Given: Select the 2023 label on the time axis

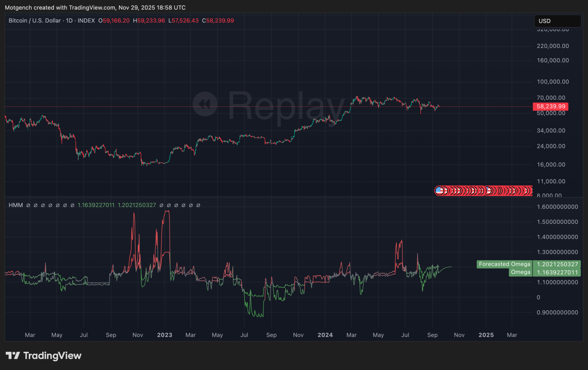Looking at the screenshot, I should pos(165,335).
